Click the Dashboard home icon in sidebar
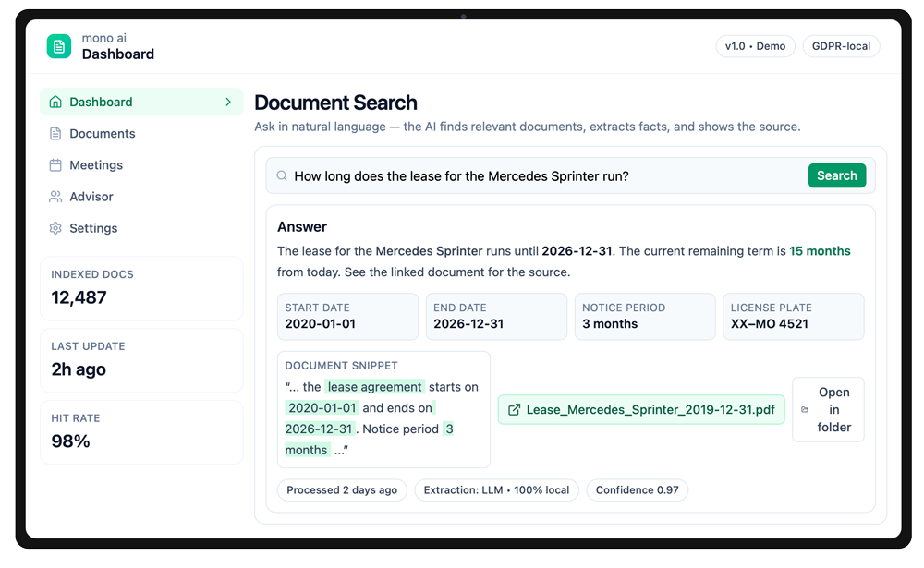 (55, 102)
